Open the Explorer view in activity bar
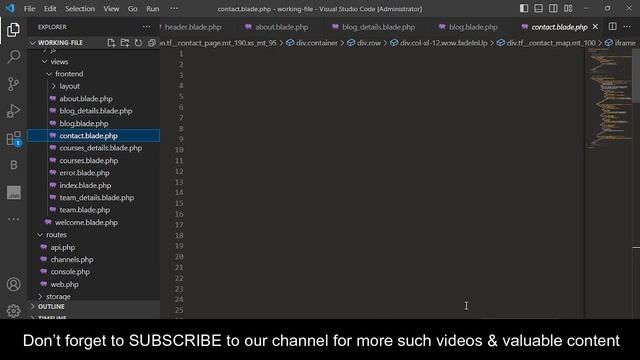Viewport: 640px width, 360px height. [13, 30]
